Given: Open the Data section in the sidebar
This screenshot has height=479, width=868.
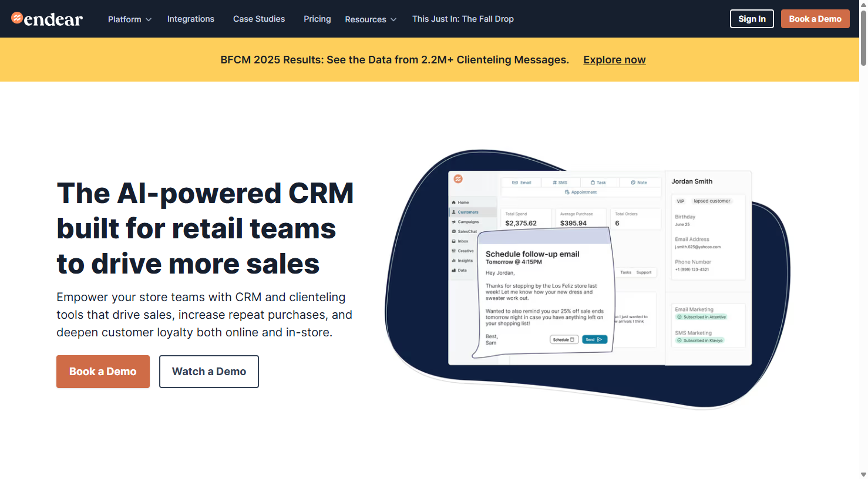Looking at the screenshot, I should [x=455, y=270].
